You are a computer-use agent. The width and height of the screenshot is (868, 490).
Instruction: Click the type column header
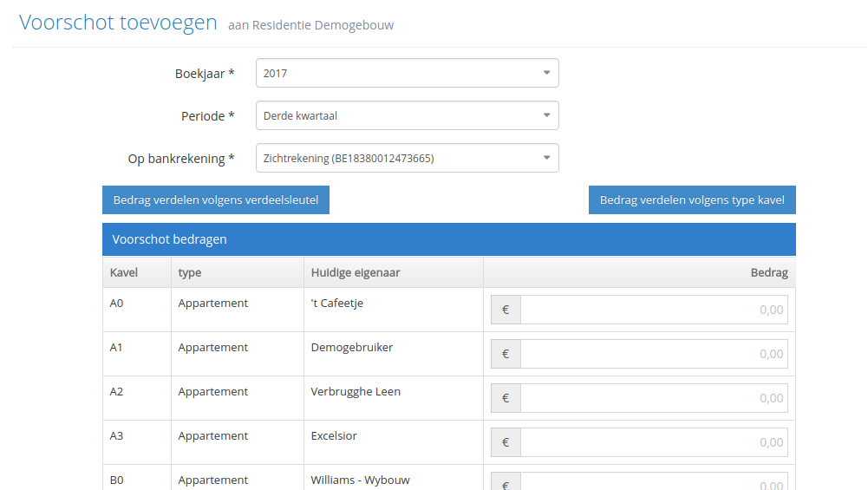190,272
